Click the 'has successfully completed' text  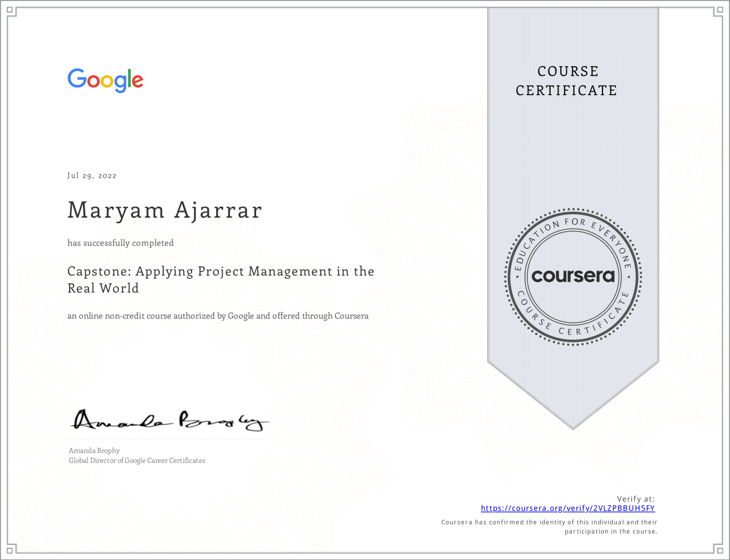[x=120, y=243]
